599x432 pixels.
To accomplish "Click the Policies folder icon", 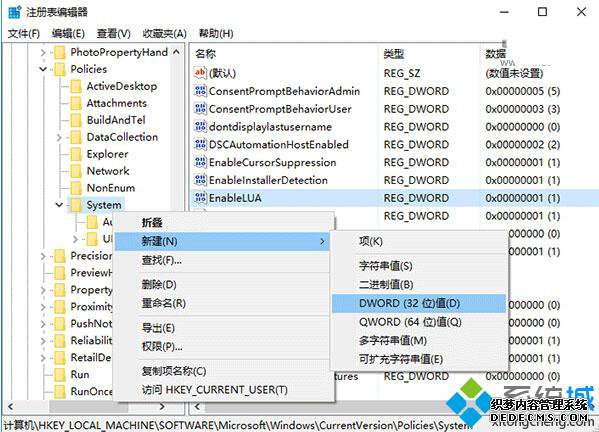I will [60, 69].
